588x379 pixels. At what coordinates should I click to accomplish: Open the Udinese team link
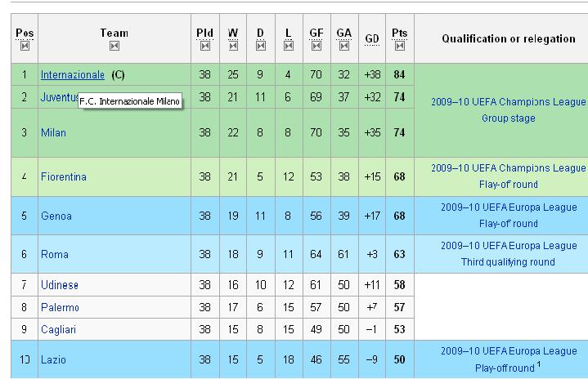[60, 285]
